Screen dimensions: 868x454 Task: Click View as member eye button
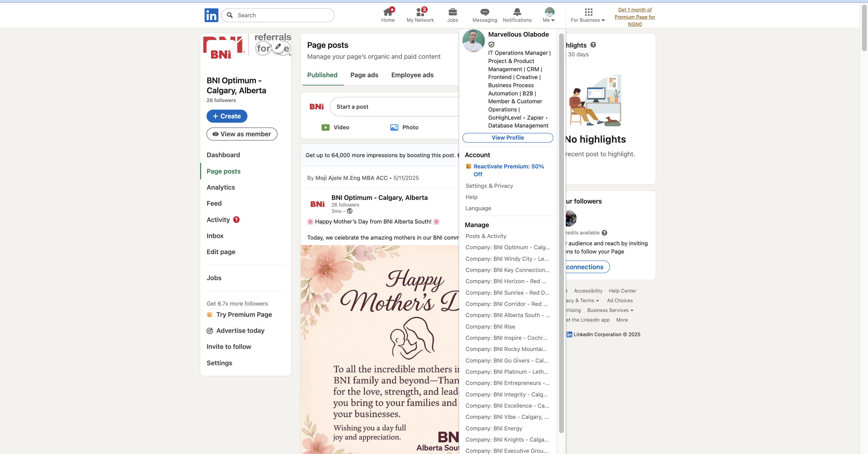click(242, 134)
